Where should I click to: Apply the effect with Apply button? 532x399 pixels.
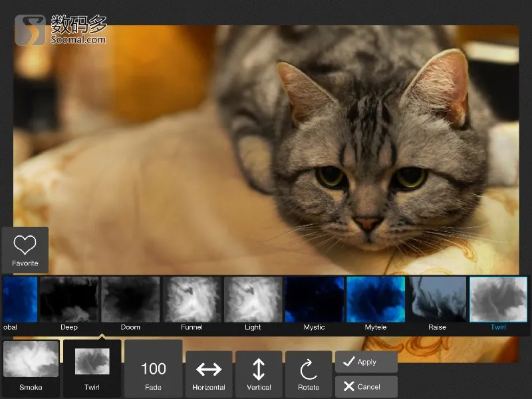(x=366, y=362)
